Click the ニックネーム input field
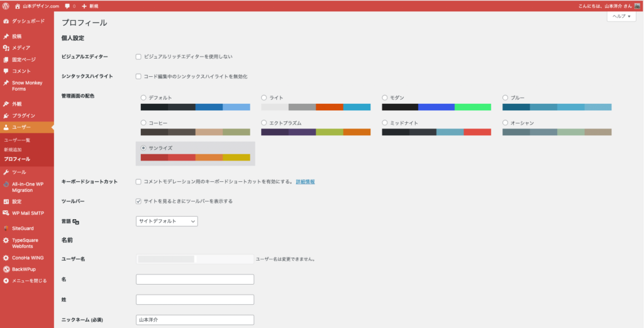Image resolution: width=644 pixels, height=328 pixels. click(195, 320)
